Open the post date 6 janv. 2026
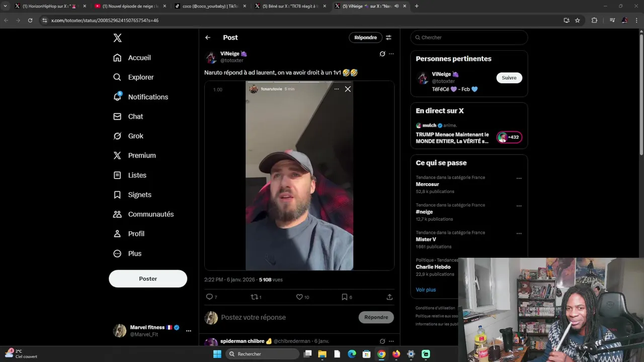Image resolution: width=644 pixels, height=362 pixels. pyautogui.click(x=229, y=280)
